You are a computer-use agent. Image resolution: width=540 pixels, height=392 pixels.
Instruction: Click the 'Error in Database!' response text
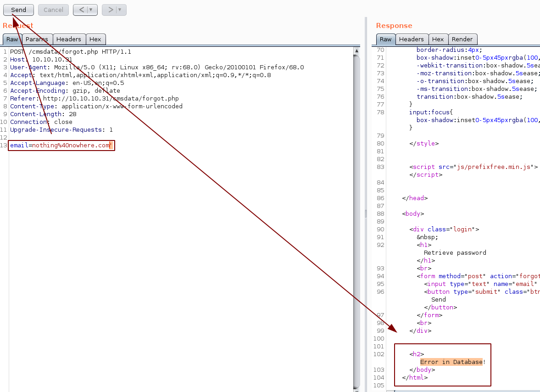point(453,362)
